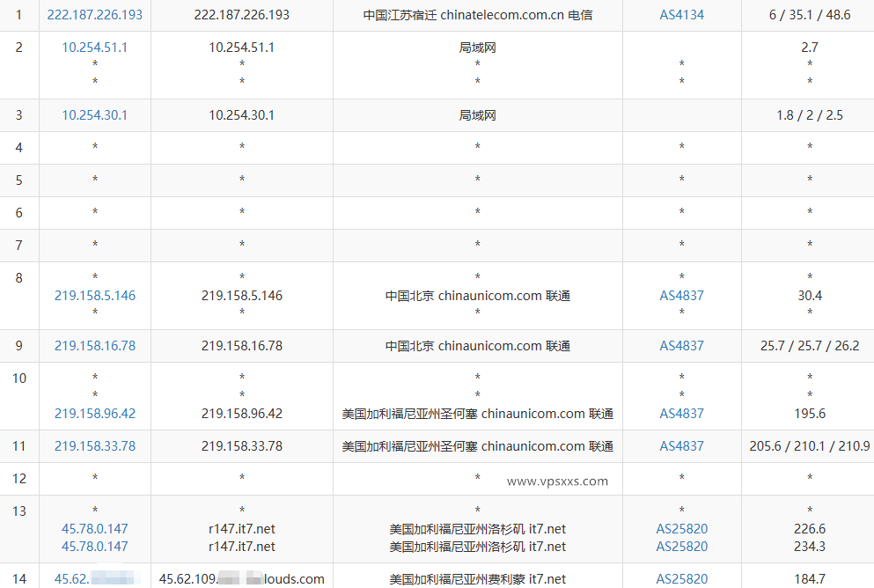Image resolution: width=874 pixels, height=588 pixels.
Task: Select 中国北京 chinaunicom.com text in hop 8
Action: tap(478, 296)
